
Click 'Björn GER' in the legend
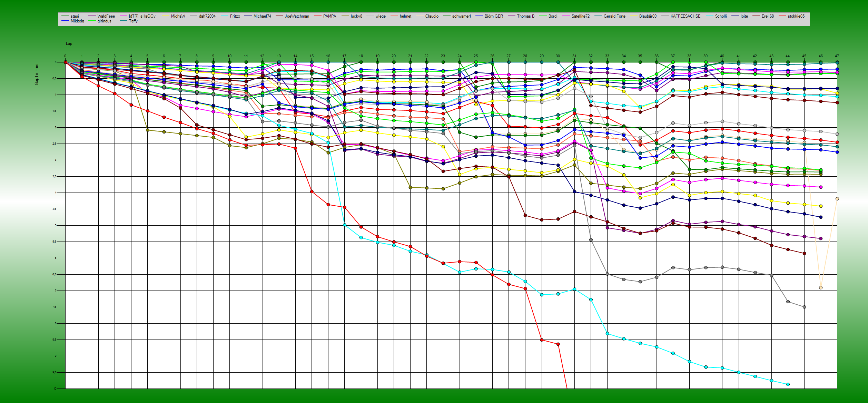[493, 16]
